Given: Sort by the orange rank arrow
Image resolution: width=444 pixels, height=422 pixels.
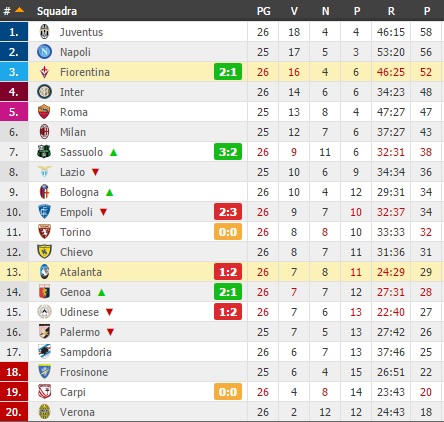Looking at the screenshot, I should [20, 10].
